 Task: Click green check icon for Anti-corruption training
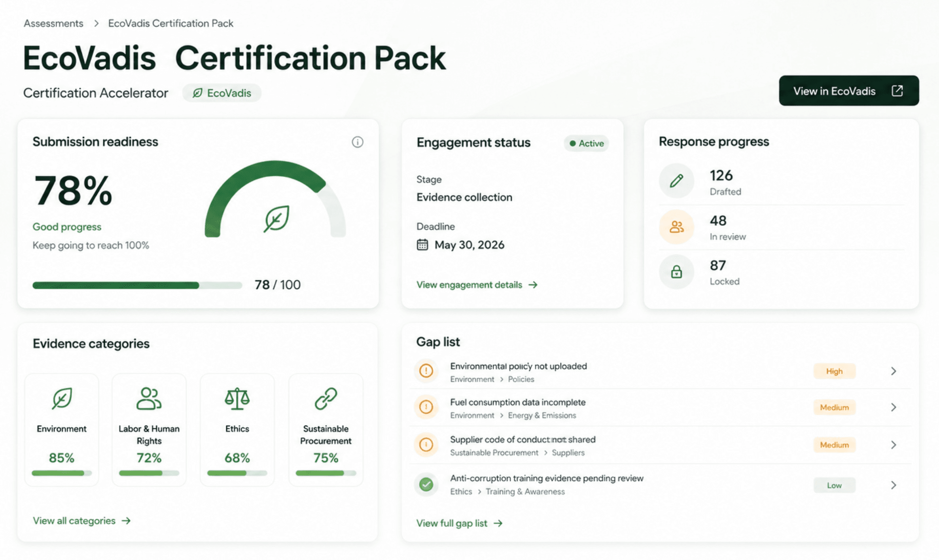pos(426,484)
